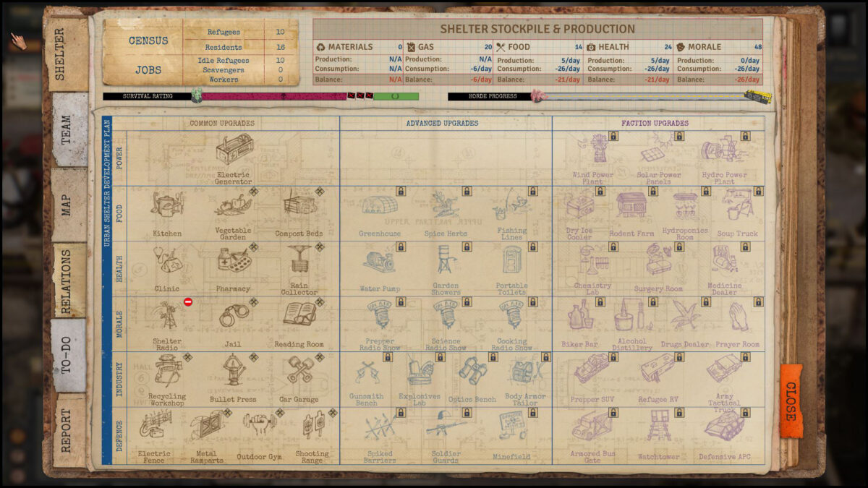The width and height of the screenshot is (868, 488).
Task: Choose the Vegetable Garden upgrade
Action: click(233, 206)
